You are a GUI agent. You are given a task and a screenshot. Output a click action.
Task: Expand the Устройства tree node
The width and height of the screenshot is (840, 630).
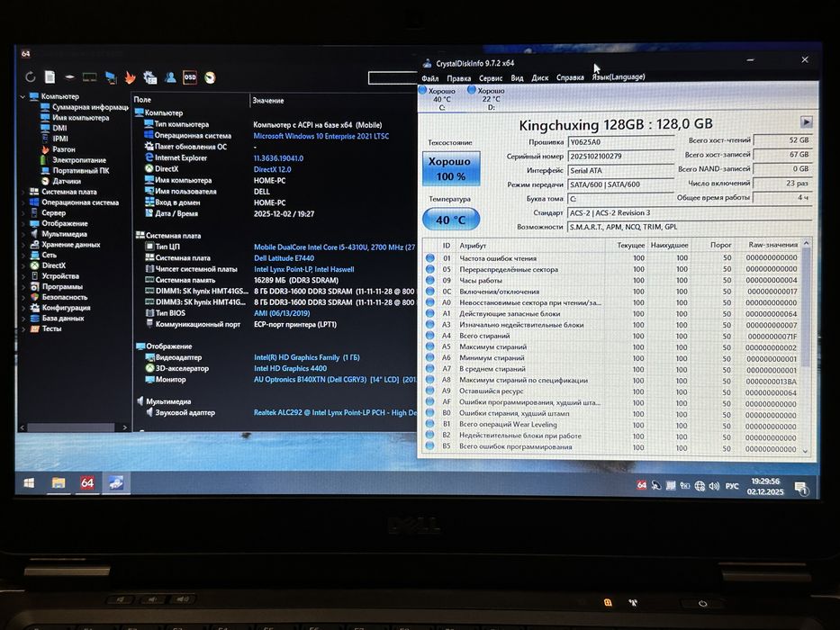pyautogui.click(x=23, y=276)
